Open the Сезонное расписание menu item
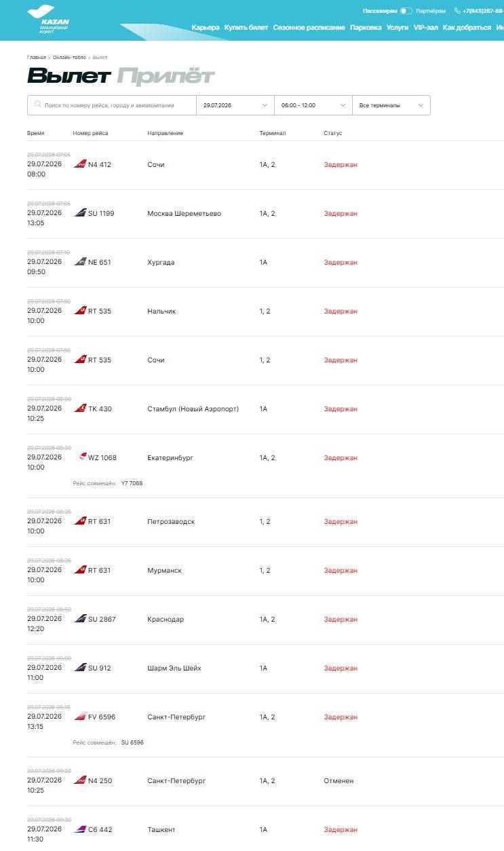 [x=309, y=28]
